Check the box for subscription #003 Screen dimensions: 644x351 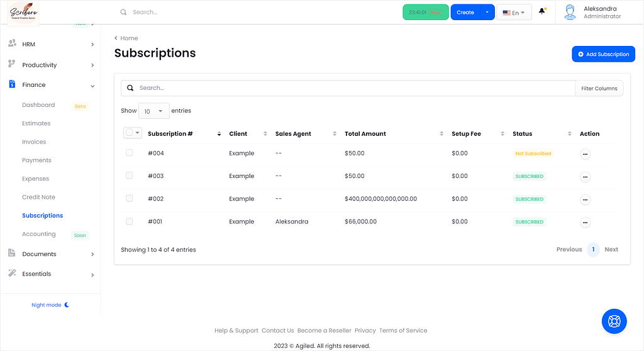click(x=130, y=175)
